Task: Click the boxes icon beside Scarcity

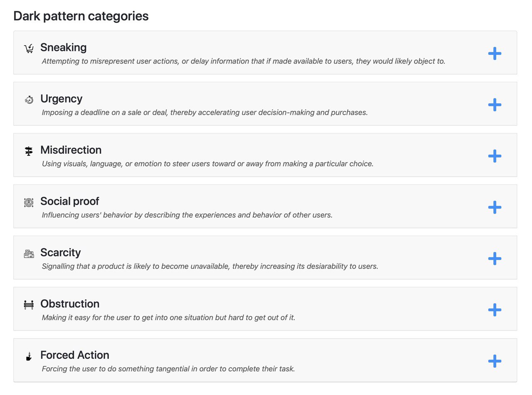Action: tap(29, 254)
